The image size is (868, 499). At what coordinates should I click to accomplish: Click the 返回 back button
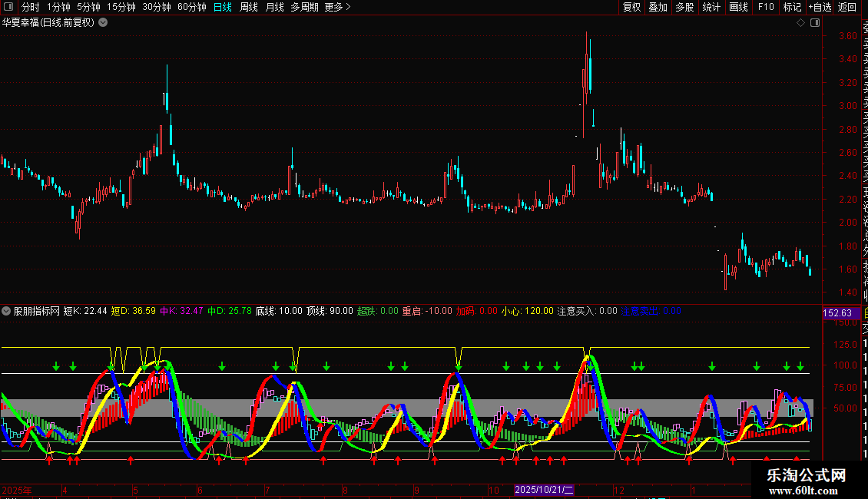coord(847,7)
